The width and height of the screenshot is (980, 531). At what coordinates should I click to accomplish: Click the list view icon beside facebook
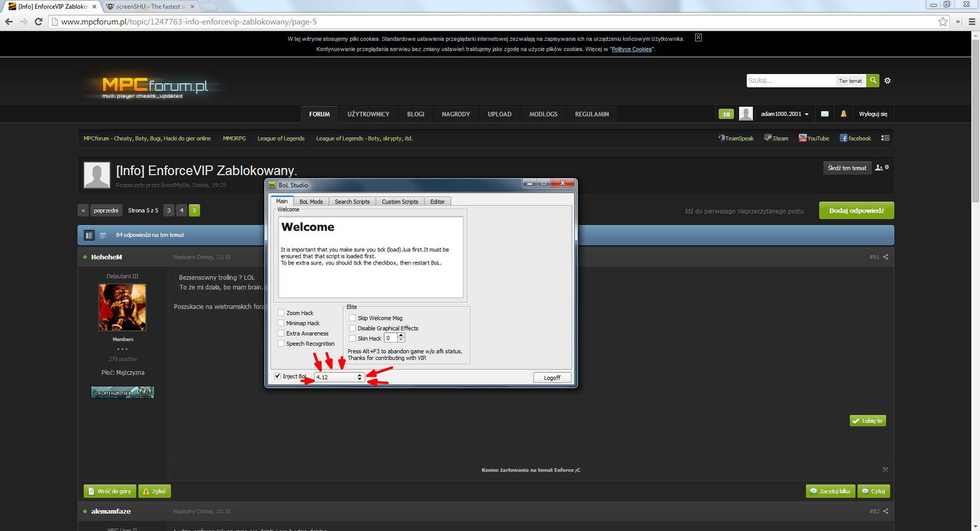[x=886, y=138]
